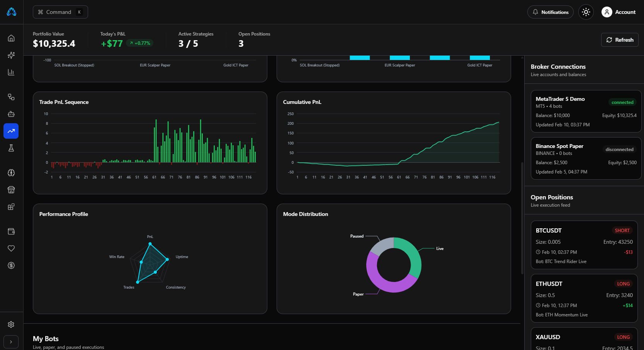The image size is (644, 350).
Task: Open the flask lab sidebar icon
Action: click(x=11, y=148)
